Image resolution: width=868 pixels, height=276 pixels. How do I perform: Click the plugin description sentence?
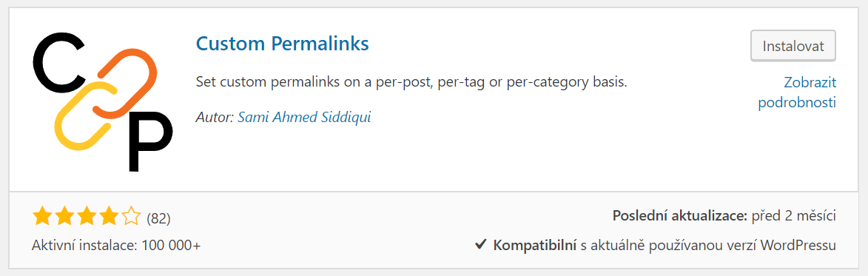(x=411, y=82)
